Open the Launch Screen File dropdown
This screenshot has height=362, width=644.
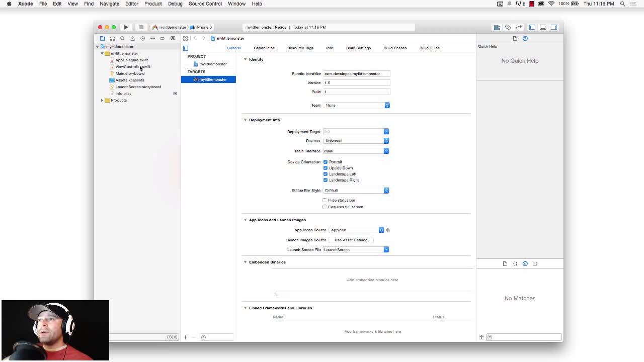tap(356, 249)
